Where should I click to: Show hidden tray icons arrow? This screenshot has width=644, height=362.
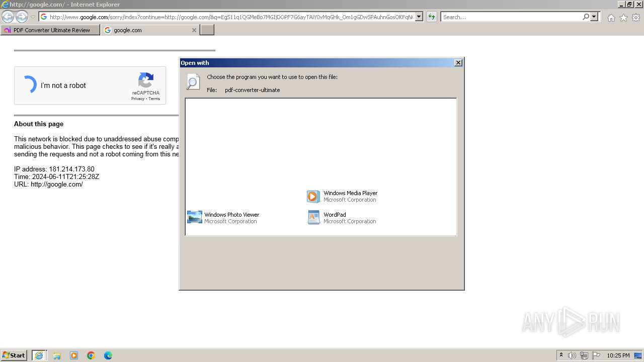click(561, 355)
